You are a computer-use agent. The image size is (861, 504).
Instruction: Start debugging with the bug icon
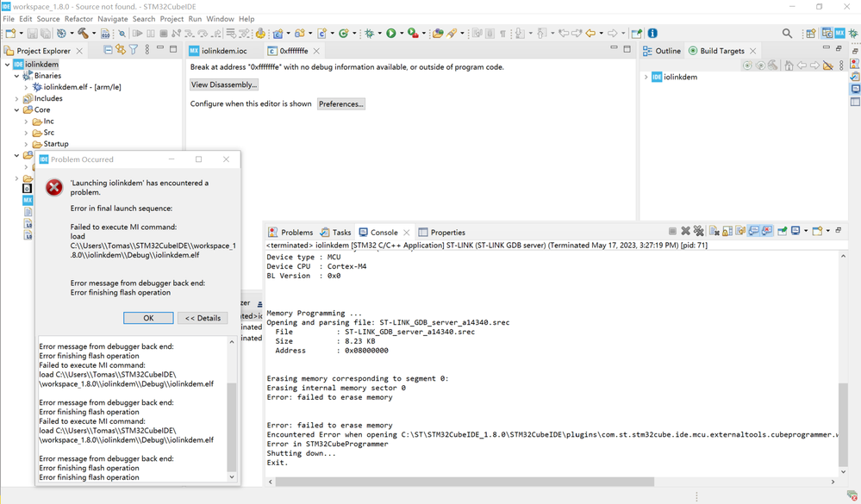pos(370,34)
